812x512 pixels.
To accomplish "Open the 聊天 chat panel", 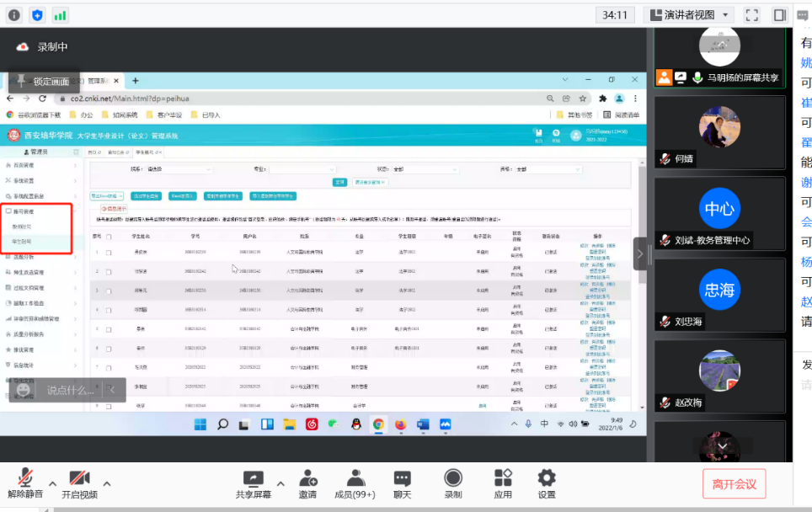I will click(402, 477).
